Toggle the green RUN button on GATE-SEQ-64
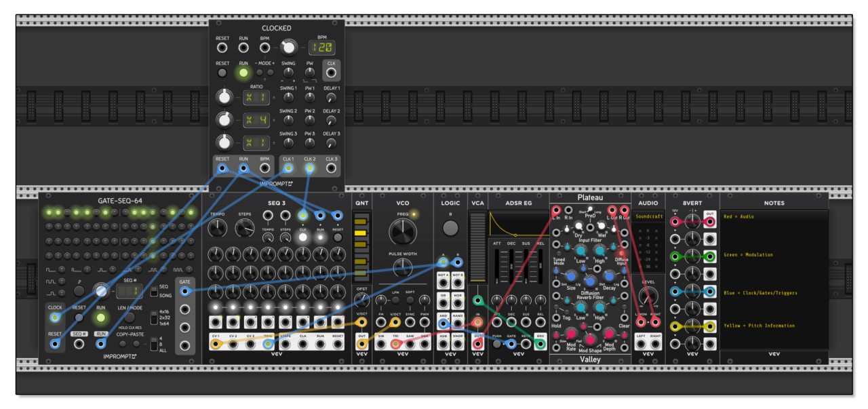Viewport: 868px width, 409px height. [101, 317]
